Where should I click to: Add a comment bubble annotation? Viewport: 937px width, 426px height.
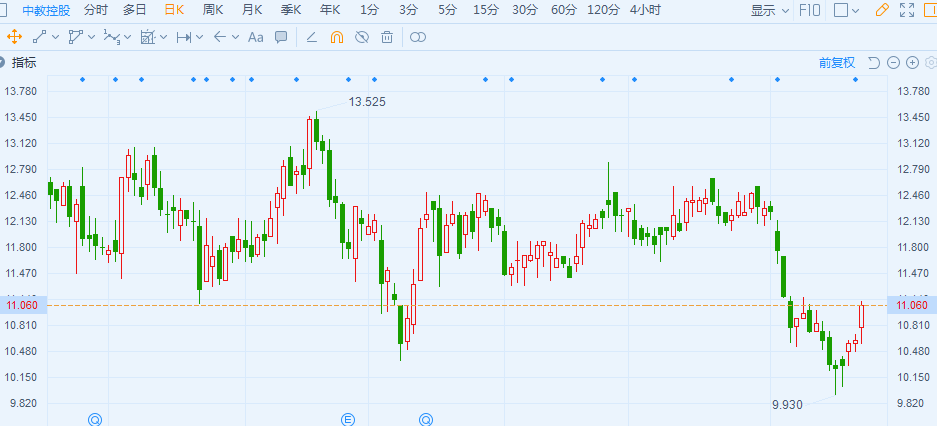tap(281, 37)
